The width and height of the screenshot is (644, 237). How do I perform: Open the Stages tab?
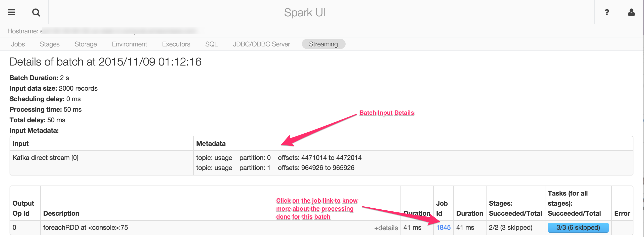coord(50,44)
